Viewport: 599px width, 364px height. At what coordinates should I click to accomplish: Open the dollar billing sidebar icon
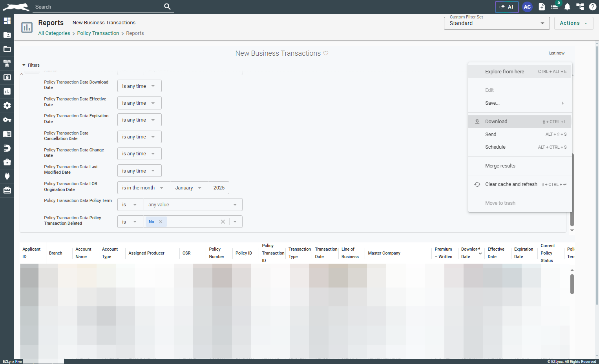[7, 77]
